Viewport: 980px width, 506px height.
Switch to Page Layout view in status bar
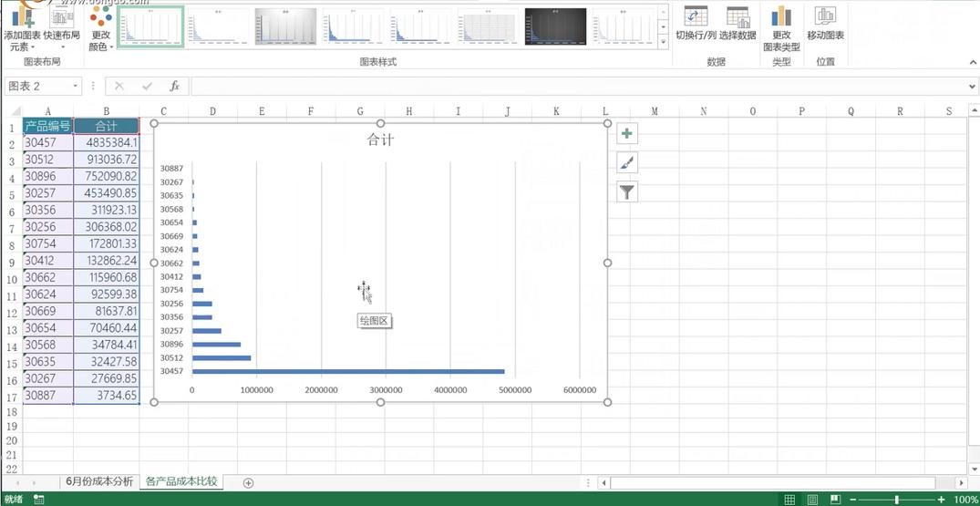(812, 500)
